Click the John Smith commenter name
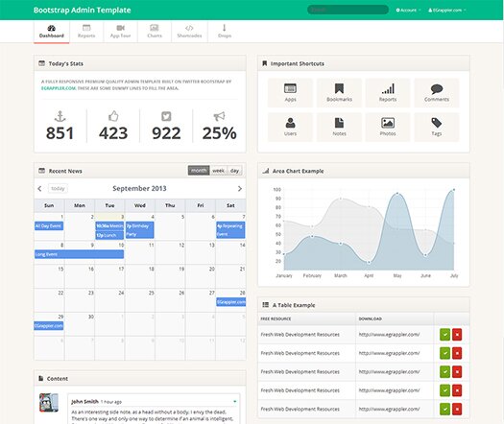 pyautogui.click(x=84, y=402)
